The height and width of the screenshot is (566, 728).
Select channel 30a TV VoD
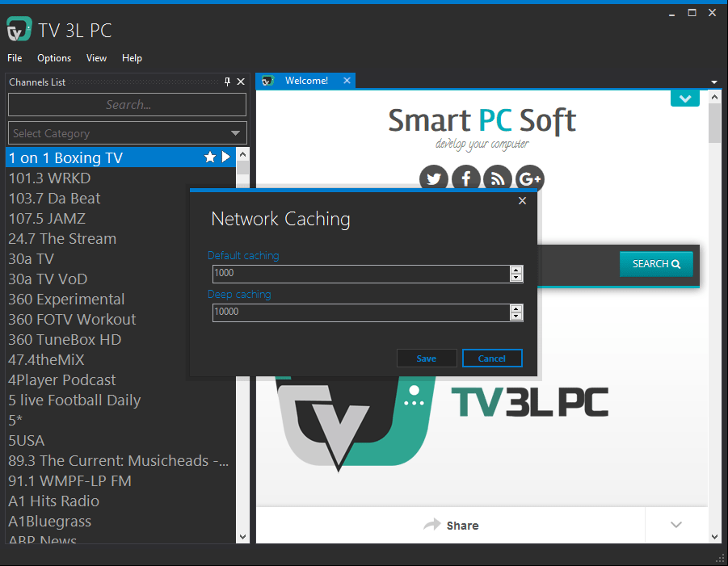click(x=120, y=279)
